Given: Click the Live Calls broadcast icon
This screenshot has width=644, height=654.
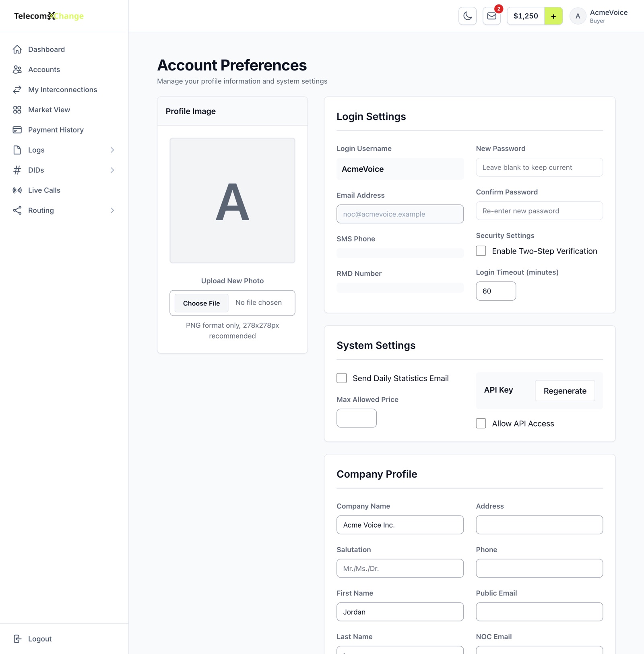Looking at the screenshot, I should click(x=17, y=190).
